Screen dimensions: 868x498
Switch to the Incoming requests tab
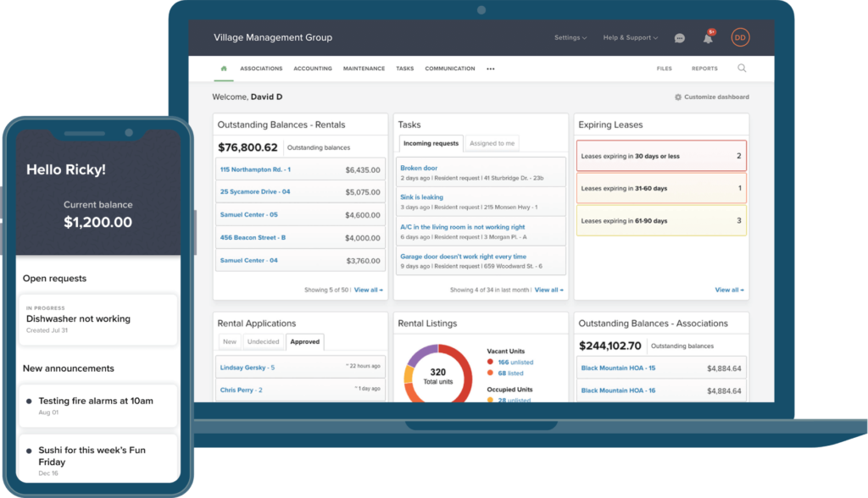coord(431,143)
